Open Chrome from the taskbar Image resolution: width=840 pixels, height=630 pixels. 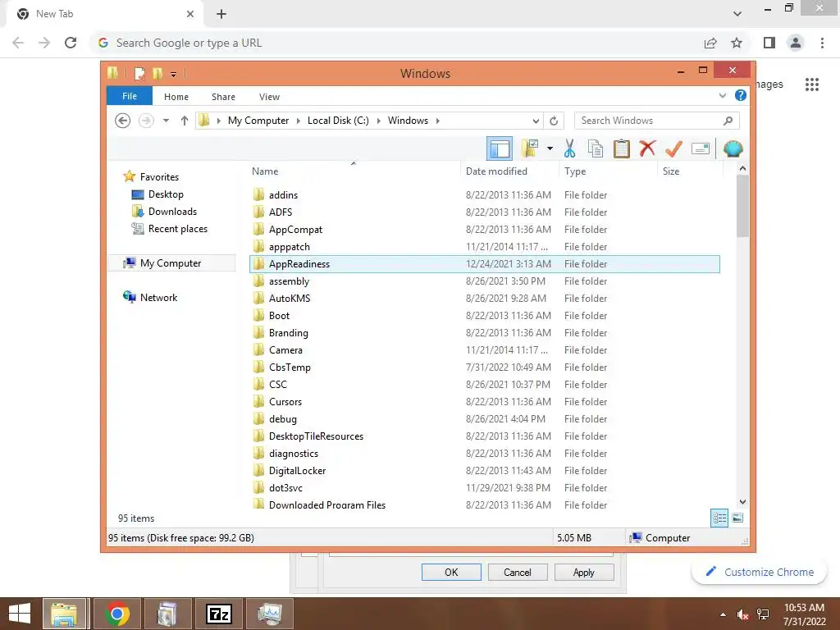(117, 614)
